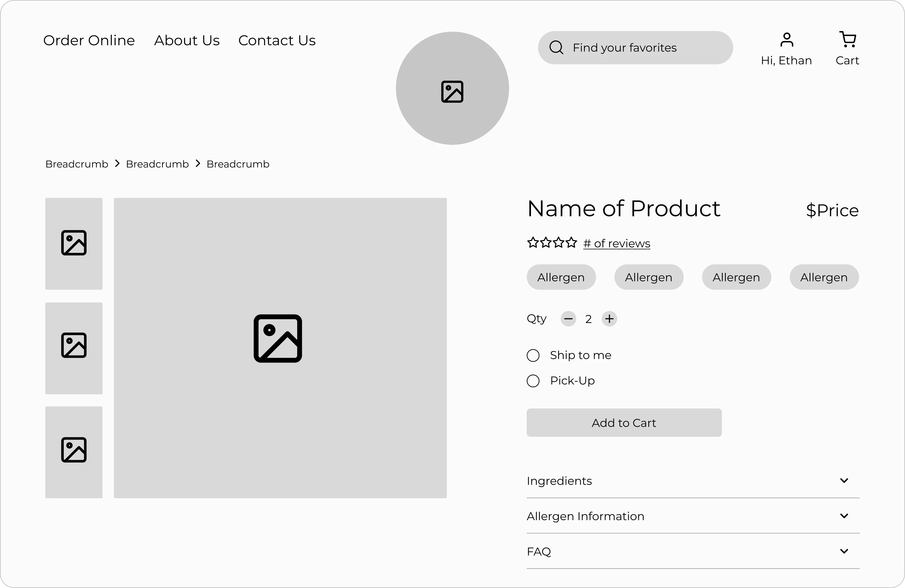Viewport: 905px width, 588px height.
Task: Click the main product image
Action: [x=280, y=348]
